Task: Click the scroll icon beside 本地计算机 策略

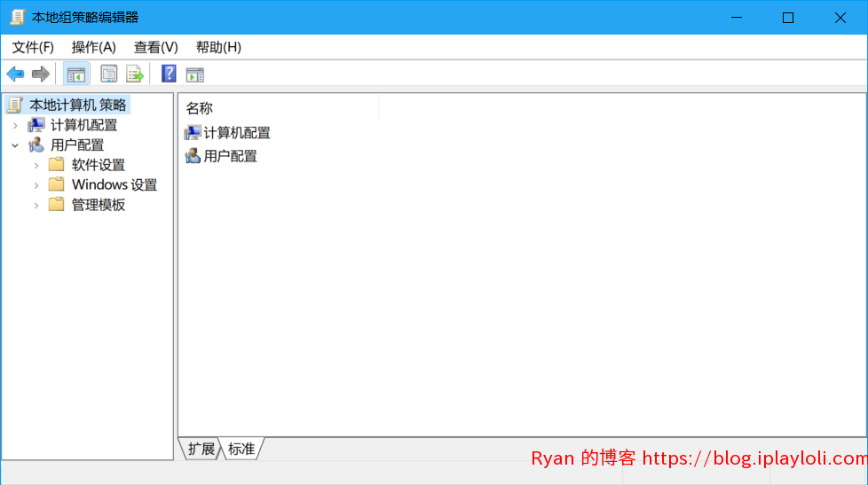Action: [15, 106]
